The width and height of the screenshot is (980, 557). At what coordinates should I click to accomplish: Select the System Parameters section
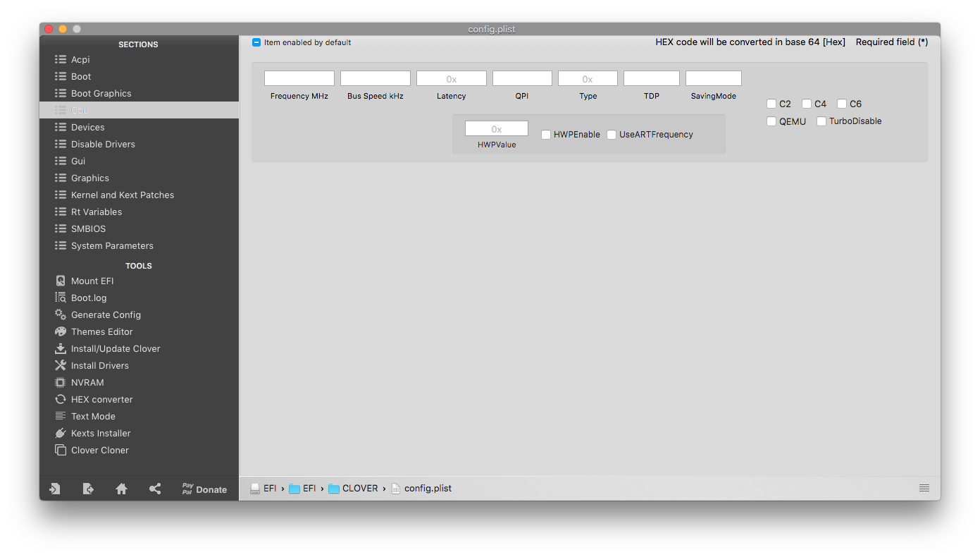tap(139, 245)
